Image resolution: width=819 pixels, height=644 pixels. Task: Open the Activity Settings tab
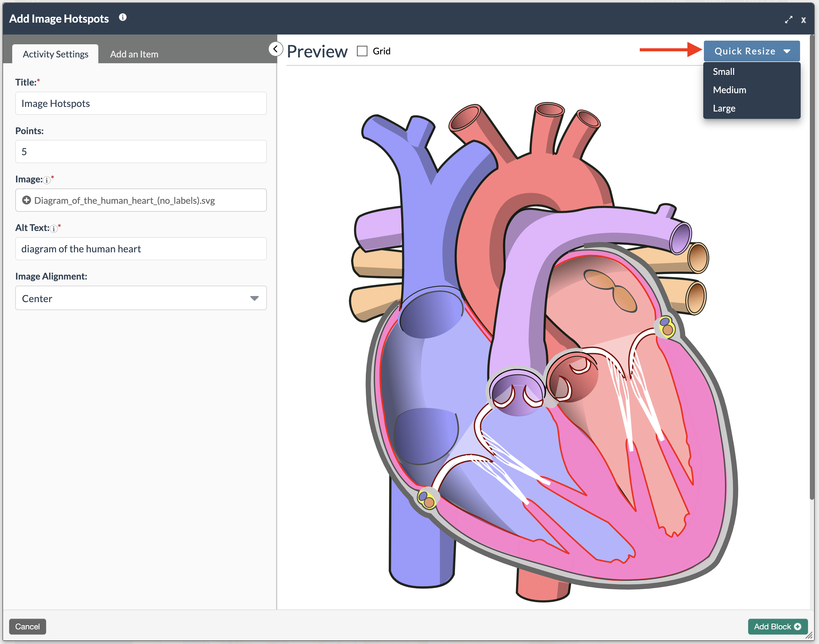[x=55, y=54]
